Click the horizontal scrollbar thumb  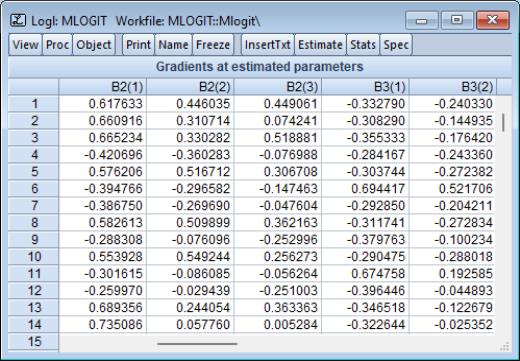pos(197,343)
